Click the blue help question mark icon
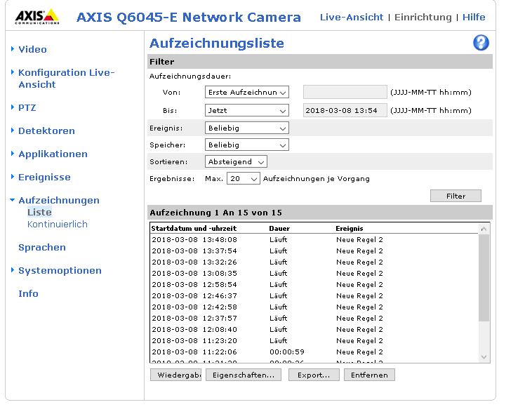This screenshot has height=414, width=532. 481,43
